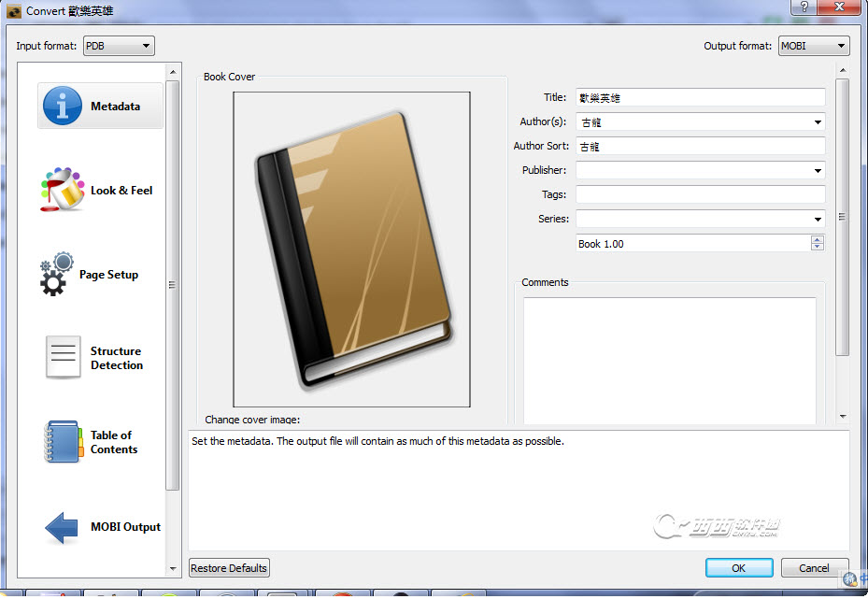Increase book number with stepper up arrow
This screenshot has width=868, height=599.
818,239
